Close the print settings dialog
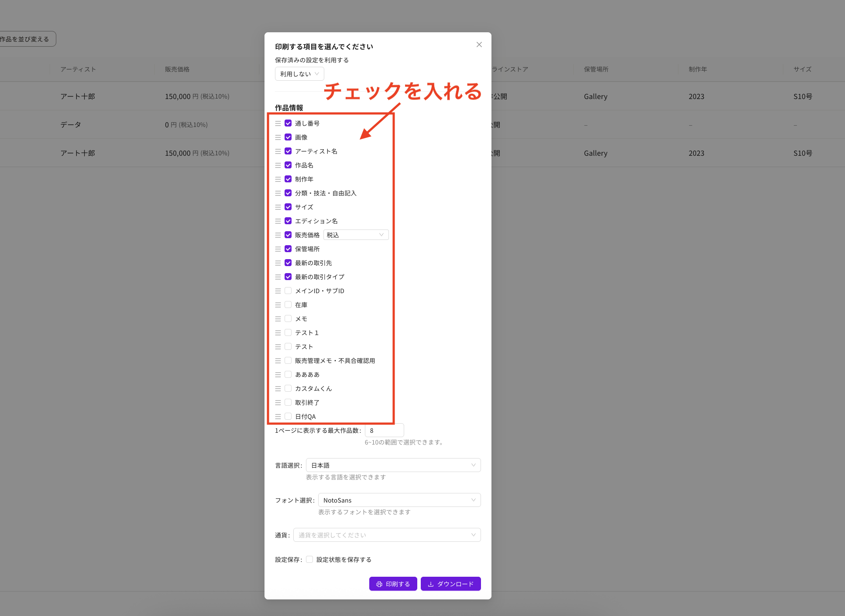This screenshot has width=845, height=616. 479,44
